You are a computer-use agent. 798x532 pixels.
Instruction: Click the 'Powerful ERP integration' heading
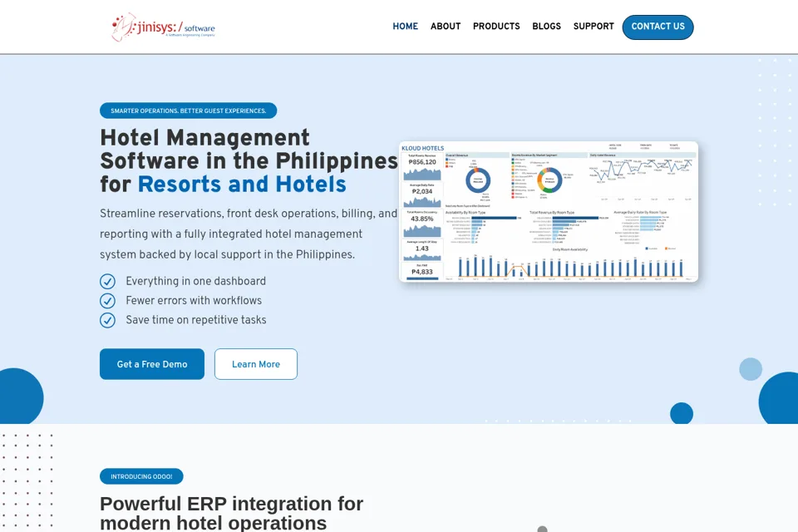[232, 513]
